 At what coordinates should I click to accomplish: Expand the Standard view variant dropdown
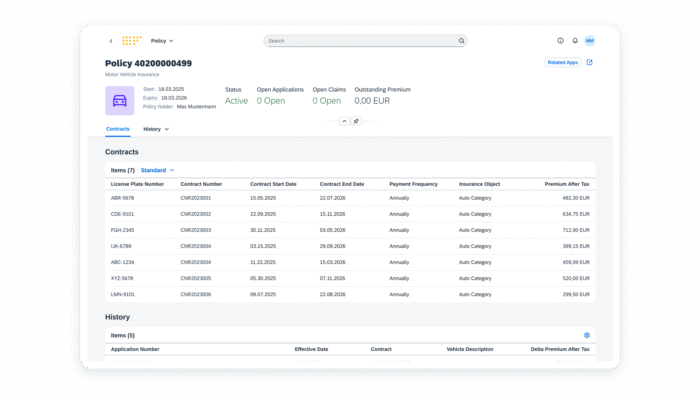point(157,170)
